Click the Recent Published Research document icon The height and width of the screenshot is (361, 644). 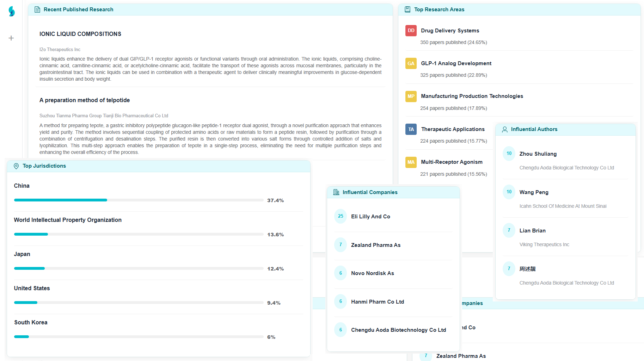37,10
